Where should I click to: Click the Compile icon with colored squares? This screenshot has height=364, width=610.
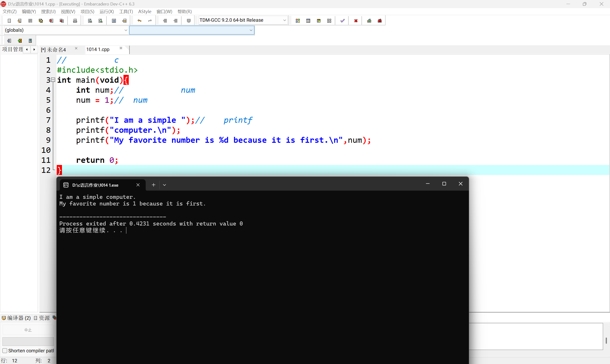pyautogui.click(x=297, y=21)
